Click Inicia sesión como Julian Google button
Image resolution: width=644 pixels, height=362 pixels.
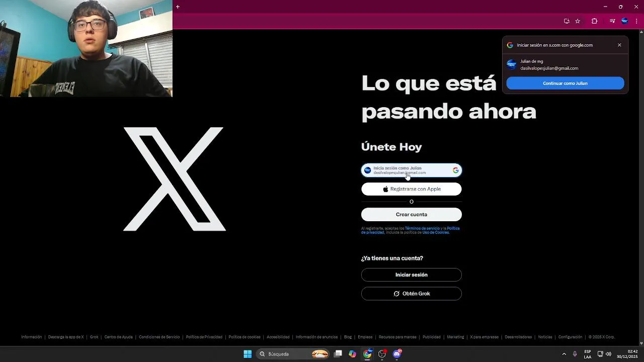click(x=412, y=170)
